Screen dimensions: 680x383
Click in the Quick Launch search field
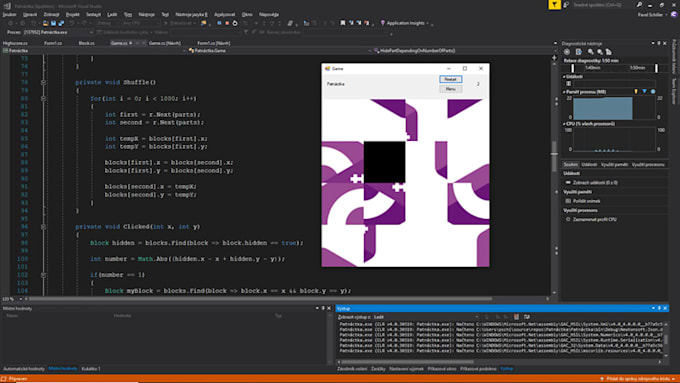[603, 5]
